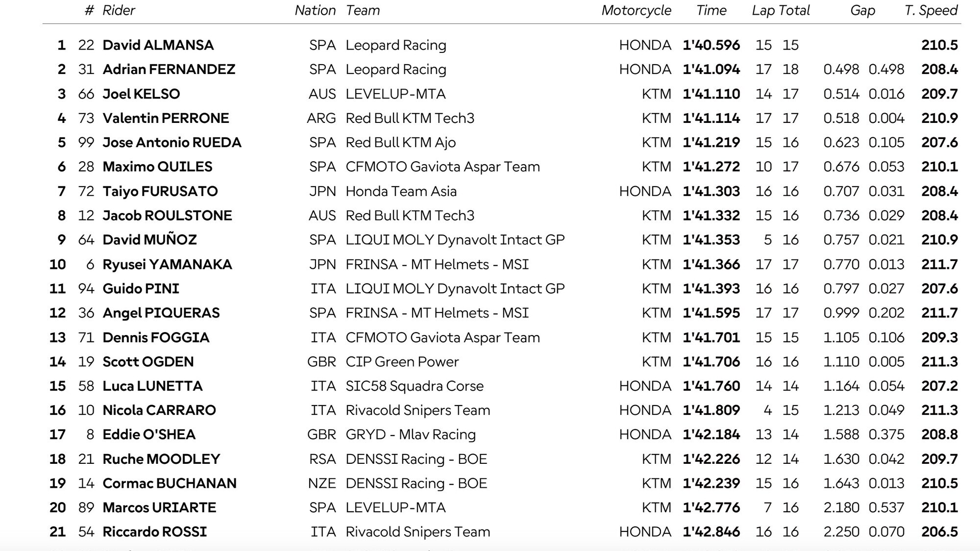Select Riccardo ROSSI in position 21
The height and width of the screenshot is (551, 980).
[154, 532]
